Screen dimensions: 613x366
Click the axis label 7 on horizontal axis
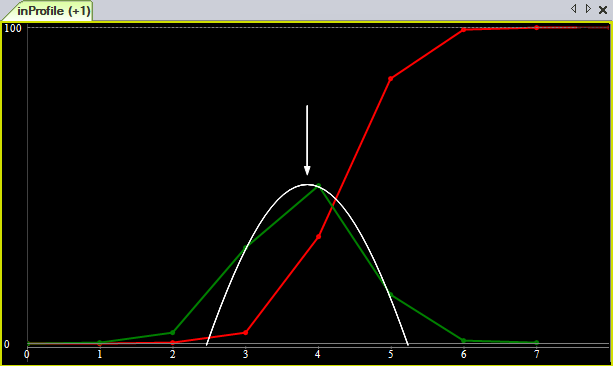[x=536, y=355]
